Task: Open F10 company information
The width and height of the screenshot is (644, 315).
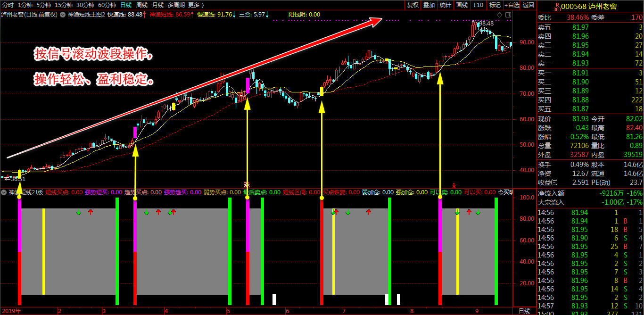Action: [479, 5]
